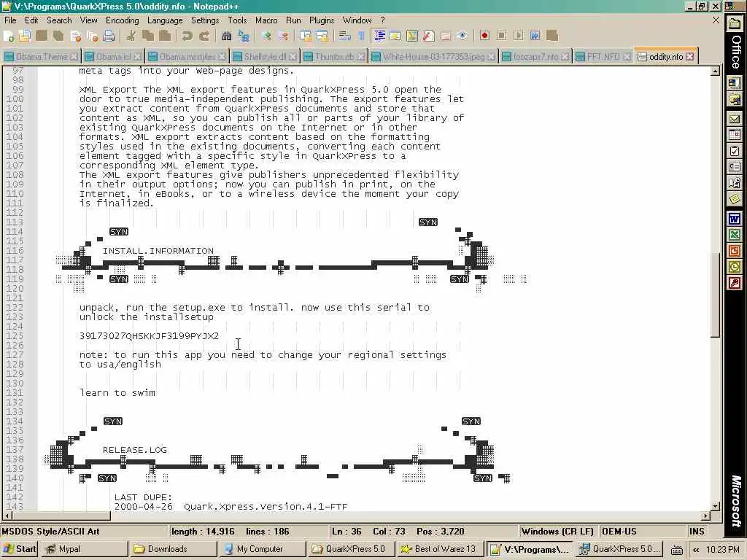Undo last action via toolbar arrow
Image resolution: width=747 pixels, height=560 pixels.
187,36
